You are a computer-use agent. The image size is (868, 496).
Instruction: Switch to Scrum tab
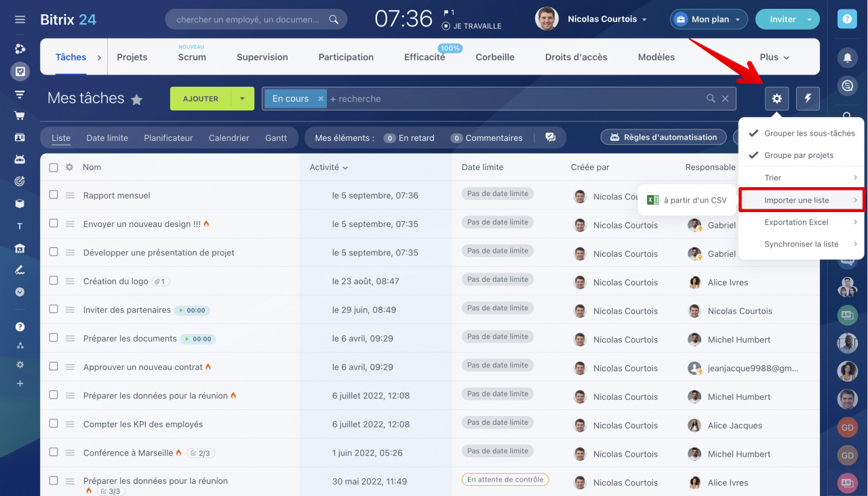pos(192,58)
